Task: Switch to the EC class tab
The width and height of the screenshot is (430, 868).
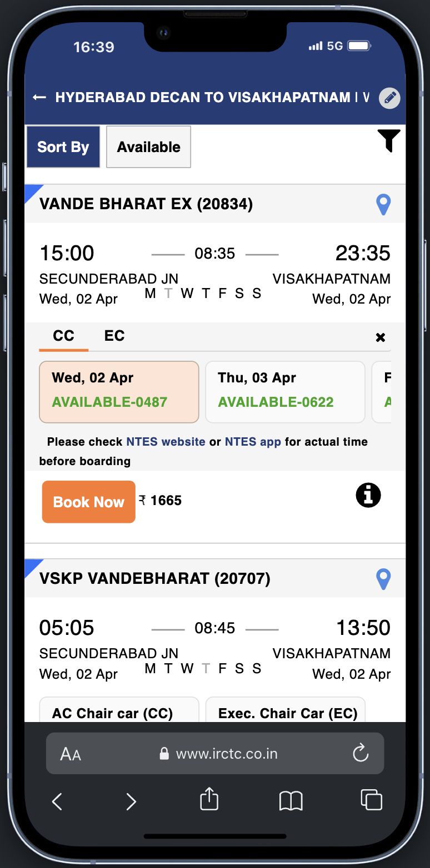Action: coord(114,336)
